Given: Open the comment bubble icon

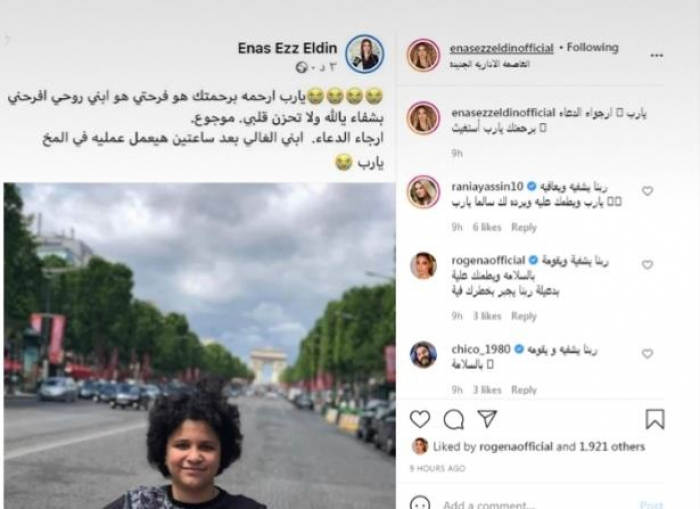Looking at the screenshot, I should coord(454,419).
